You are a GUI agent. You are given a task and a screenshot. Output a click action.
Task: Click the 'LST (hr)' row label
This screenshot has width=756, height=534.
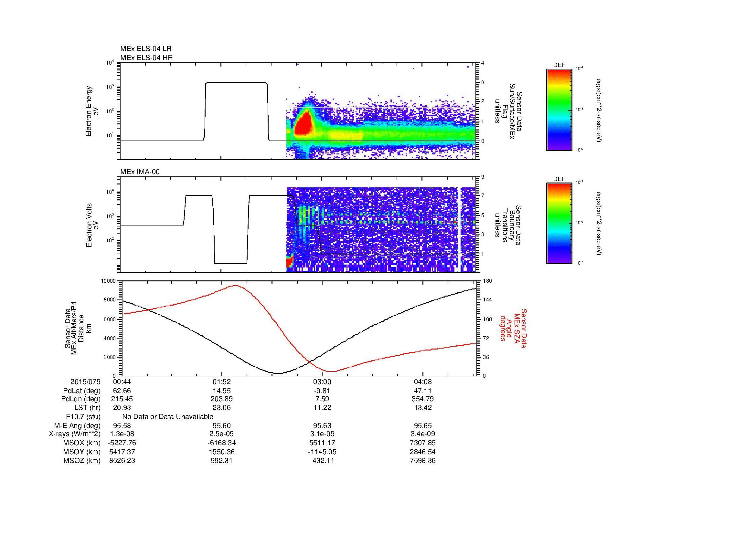point(87,408)
